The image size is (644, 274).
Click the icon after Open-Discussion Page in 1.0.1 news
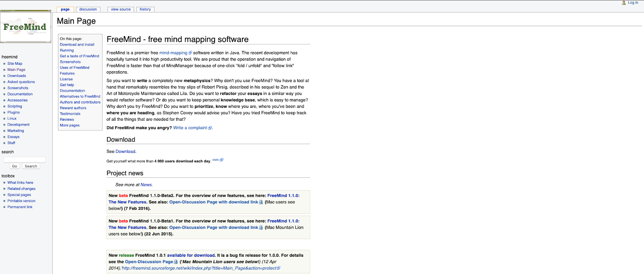pos(176,262)
